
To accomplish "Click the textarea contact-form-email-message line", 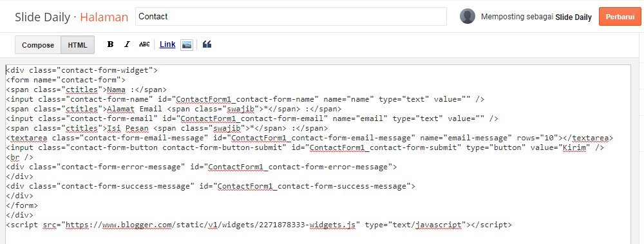I will coord(310,138).
